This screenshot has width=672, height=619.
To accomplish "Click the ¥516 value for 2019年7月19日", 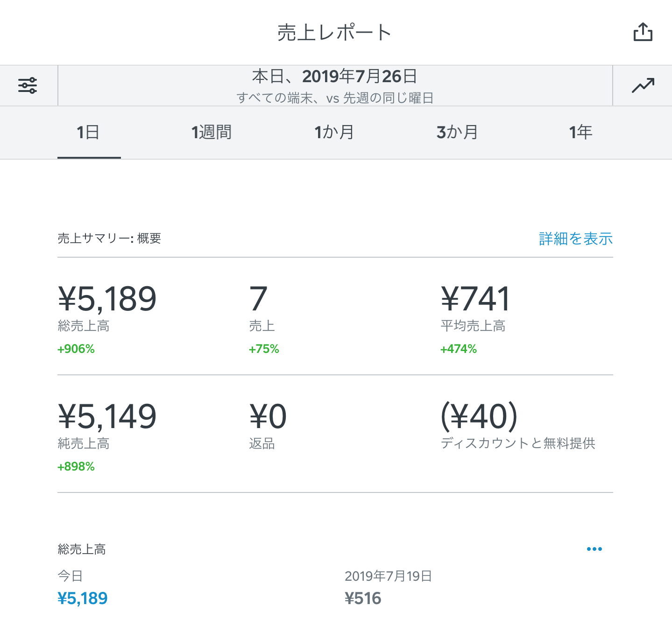I will click(x=362, y=598).
